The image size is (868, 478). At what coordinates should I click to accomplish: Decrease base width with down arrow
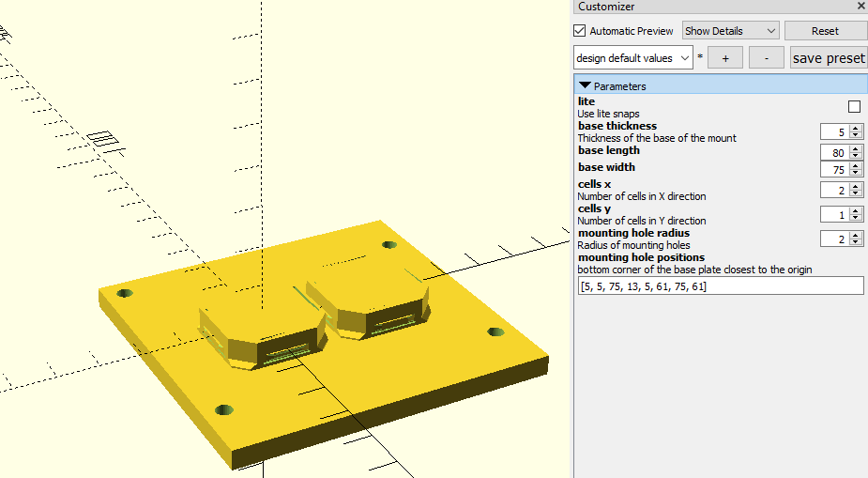click(x=855, y=174)
